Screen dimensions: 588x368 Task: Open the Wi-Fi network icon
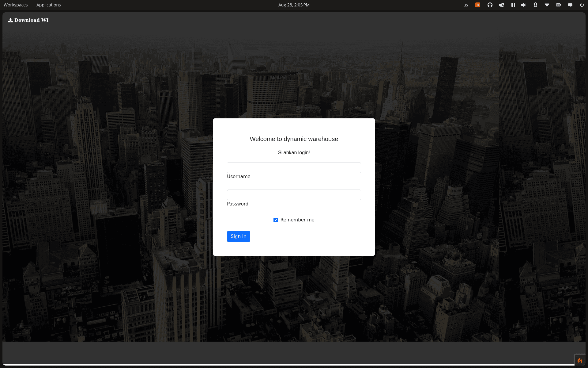pyautogui.click(x=547, y=5)
